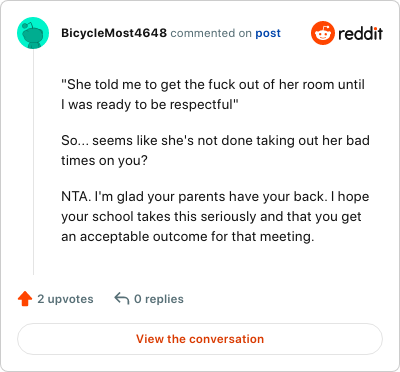Click the "commented on" gray text

211,33
